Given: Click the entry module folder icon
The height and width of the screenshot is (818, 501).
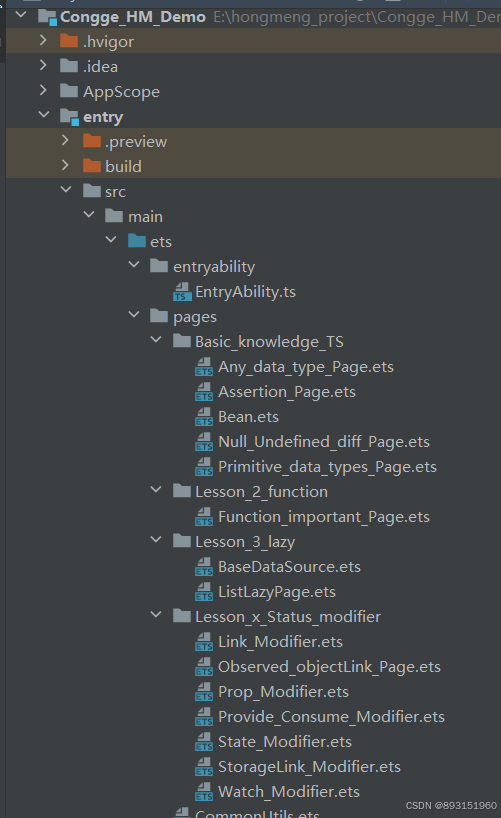Looking at the screenshot, I should pos(69,116).
